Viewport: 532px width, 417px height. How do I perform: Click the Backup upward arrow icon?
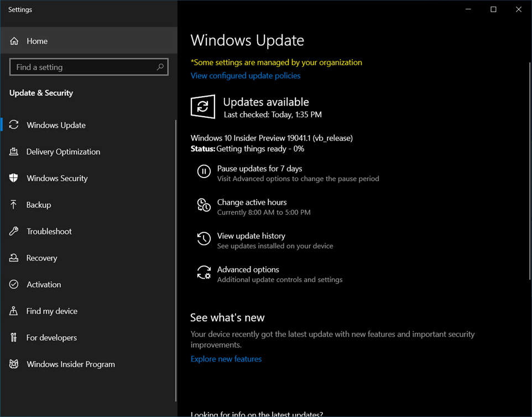pyautogui.click(x=14, y=205)
